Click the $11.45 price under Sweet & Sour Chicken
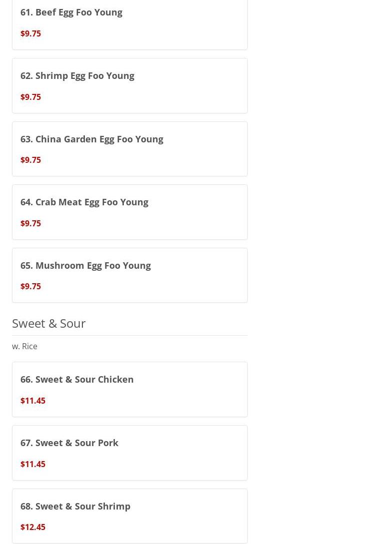392x544 pixels. click(32, 401)
